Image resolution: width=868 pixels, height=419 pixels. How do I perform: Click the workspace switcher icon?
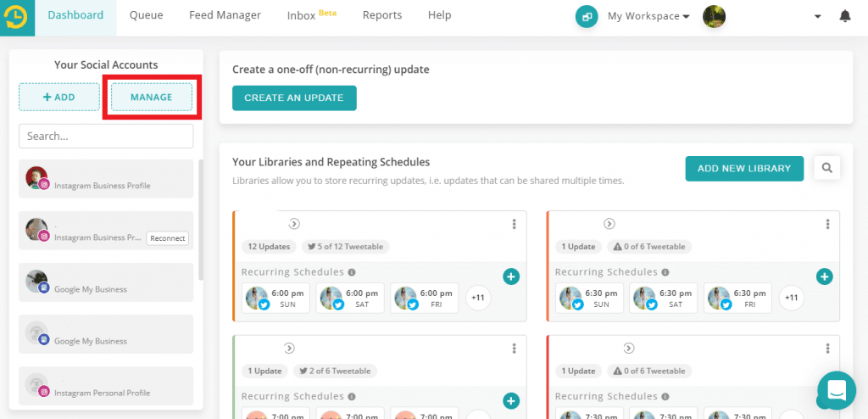(x=587, y=17)
